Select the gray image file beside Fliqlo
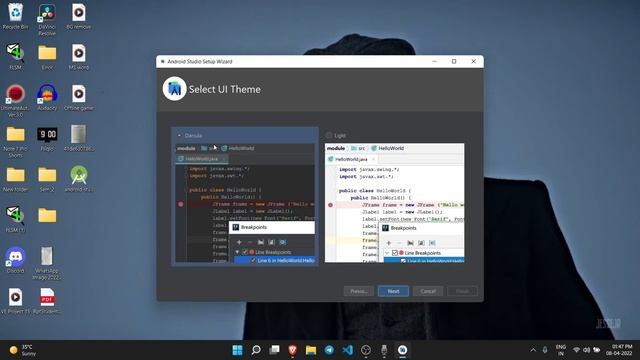The width and height of the screenshot is (640, 360). (78, 138)
